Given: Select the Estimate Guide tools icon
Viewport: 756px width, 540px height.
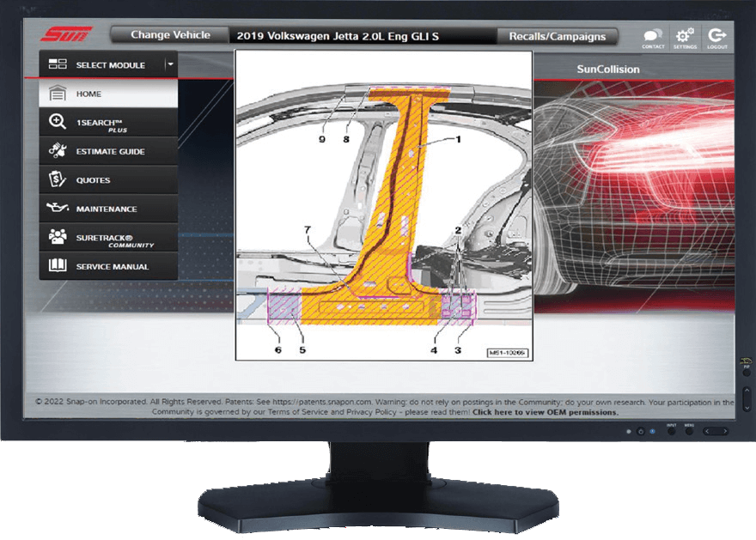Looking at the screenshot, I should point(58,151).
